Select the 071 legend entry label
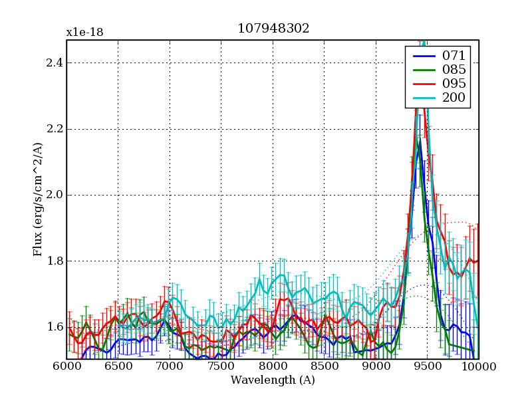Screen dimensions: 532x399 [454, 55]
